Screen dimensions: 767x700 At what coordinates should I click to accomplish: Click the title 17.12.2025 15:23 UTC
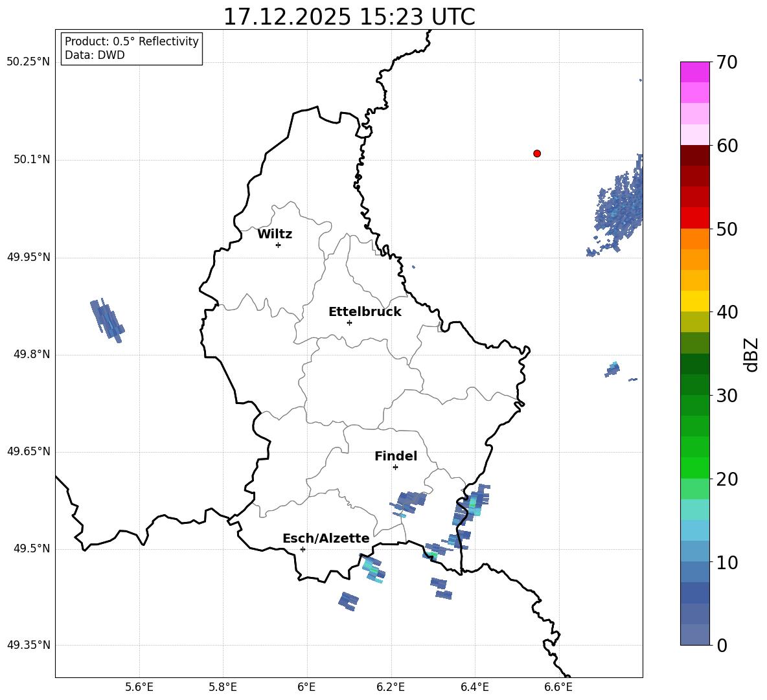pos(349,17)
